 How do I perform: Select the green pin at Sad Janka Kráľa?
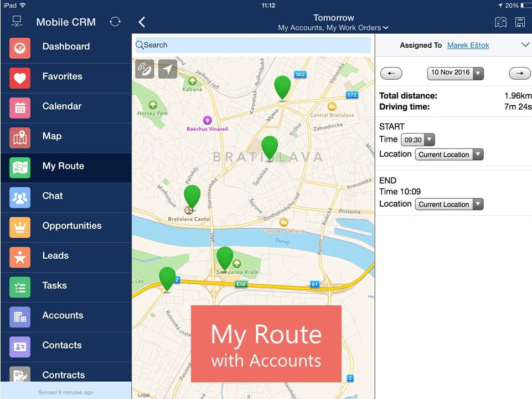coord(225,258)
